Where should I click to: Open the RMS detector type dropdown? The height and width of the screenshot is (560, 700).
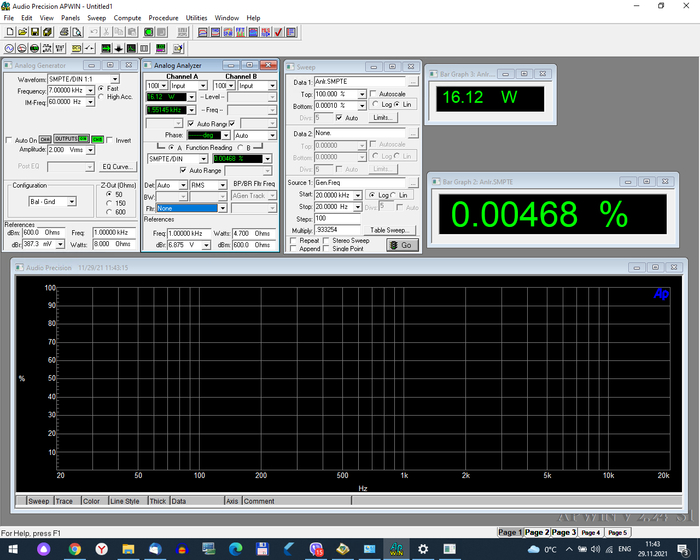(x=224, y=186)
